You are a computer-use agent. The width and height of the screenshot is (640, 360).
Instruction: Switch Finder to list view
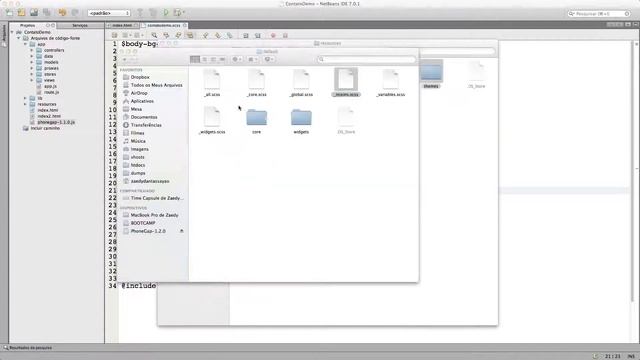pyautogui.click(x=204, y=60)
